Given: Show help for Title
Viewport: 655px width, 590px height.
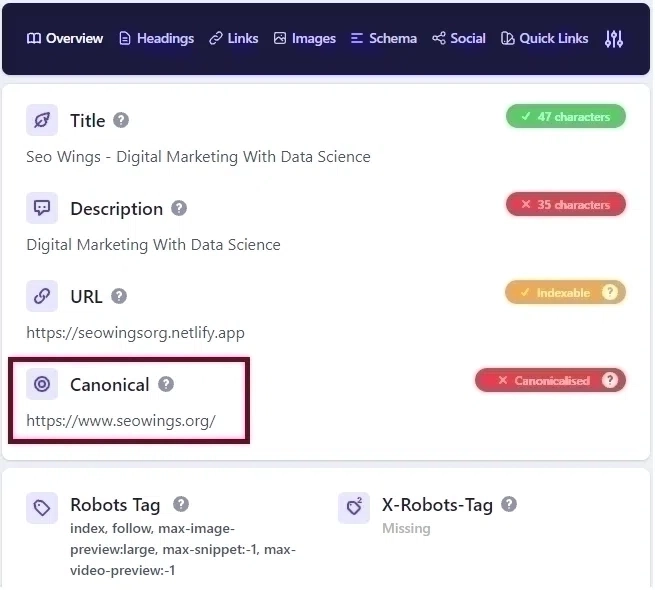Looking at the screenshot, I should tap(121, 120).
